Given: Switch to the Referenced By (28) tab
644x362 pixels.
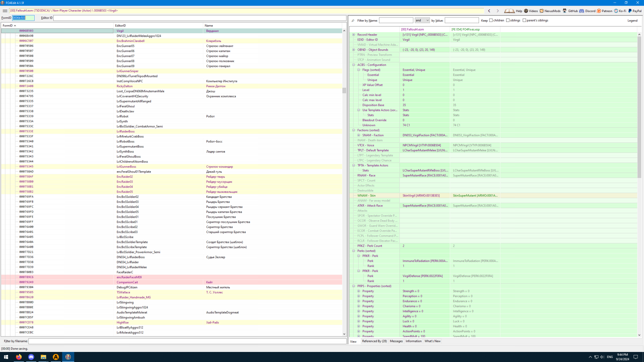Looking at the screenshot, I should [374, 341].
